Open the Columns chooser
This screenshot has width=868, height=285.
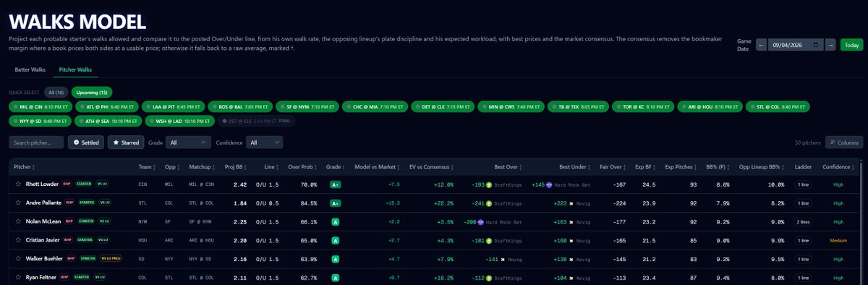844,142
